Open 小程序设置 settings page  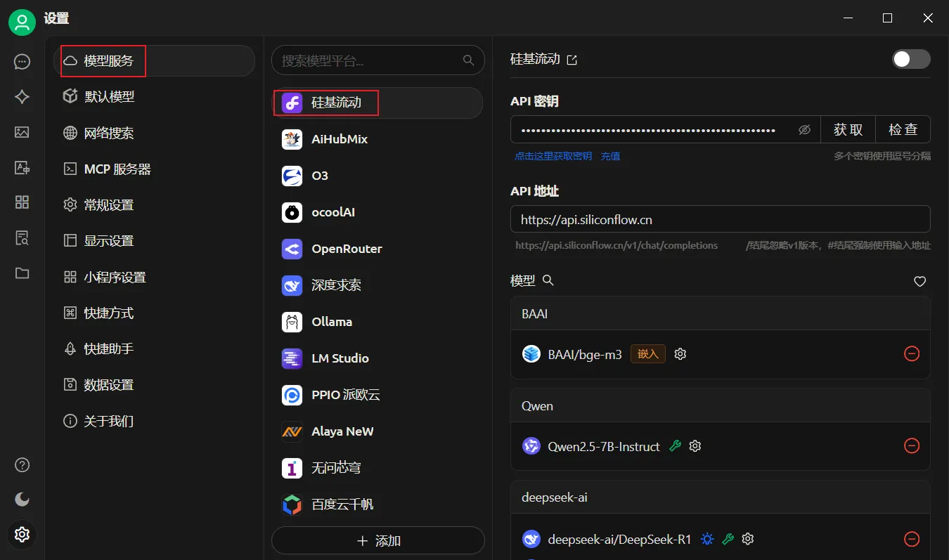tap(154, 278)
